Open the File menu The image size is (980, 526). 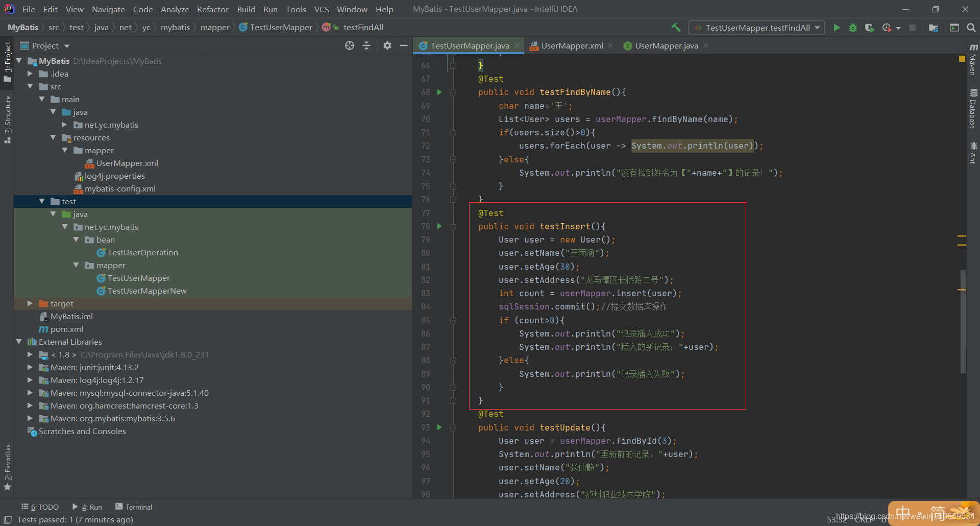[x=29, y=9]
